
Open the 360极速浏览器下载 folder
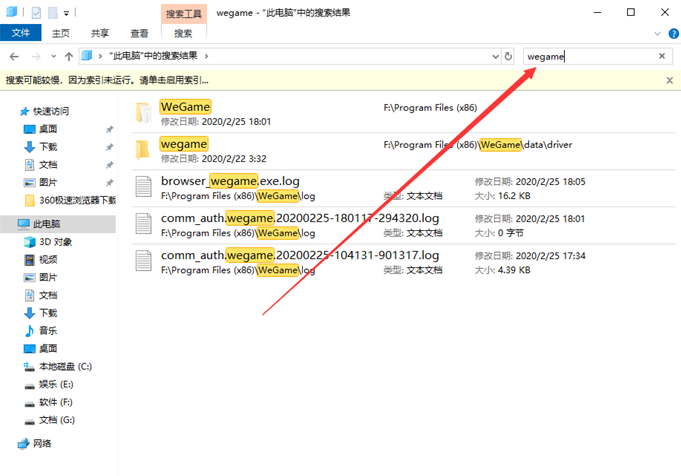[77, 200]
